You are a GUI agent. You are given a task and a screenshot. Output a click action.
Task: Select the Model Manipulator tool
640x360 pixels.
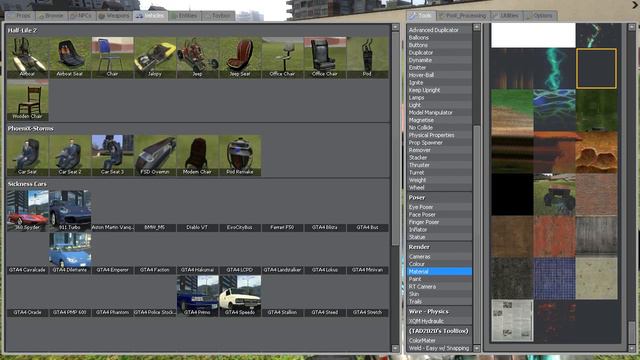(x=439, y=113)
